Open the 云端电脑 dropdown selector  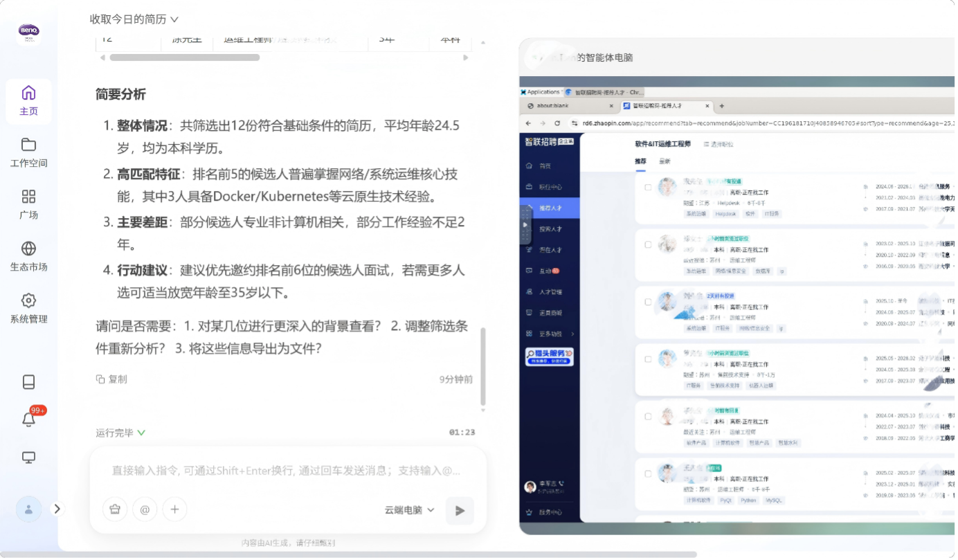coord(409,510)
